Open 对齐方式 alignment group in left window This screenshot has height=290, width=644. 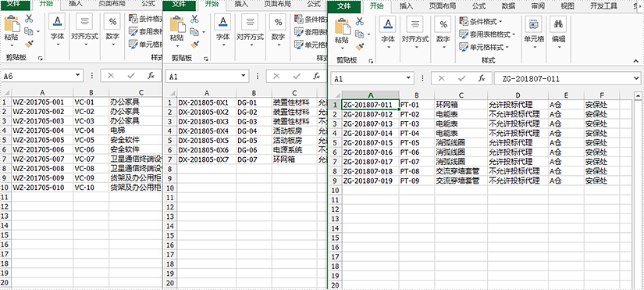coord(84,30)
